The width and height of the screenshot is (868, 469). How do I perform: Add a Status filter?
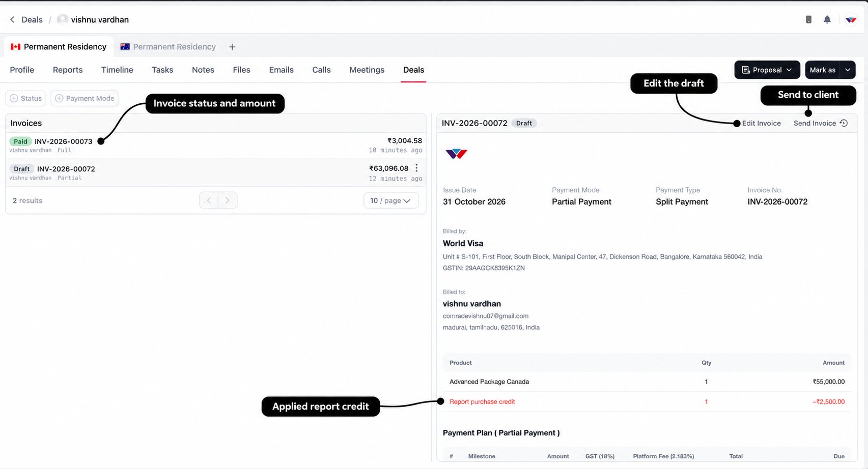(26, 98)
